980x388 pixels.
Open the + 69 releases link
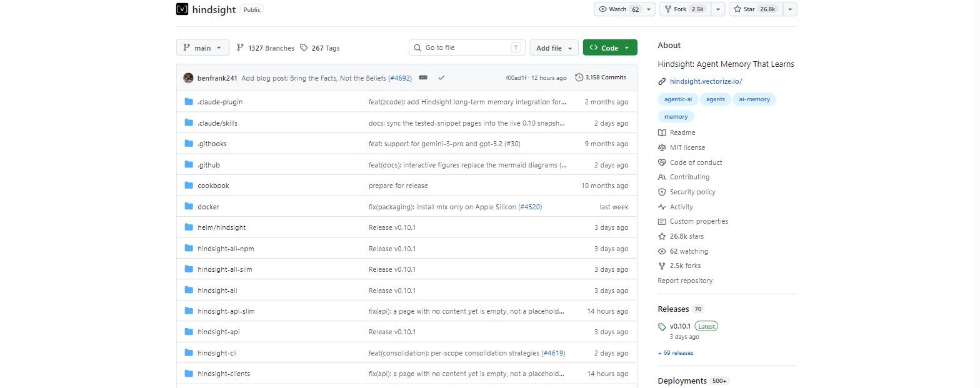[x=676, y=353]
